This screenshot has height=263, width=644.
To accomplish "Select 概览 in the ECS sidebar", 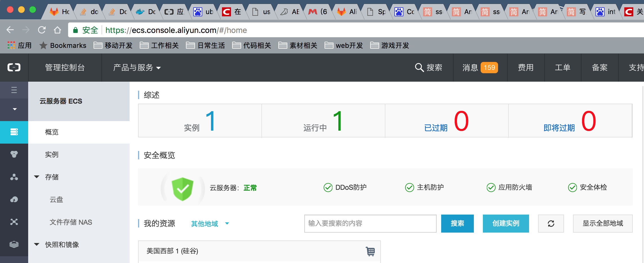I will tap(79, 132).
